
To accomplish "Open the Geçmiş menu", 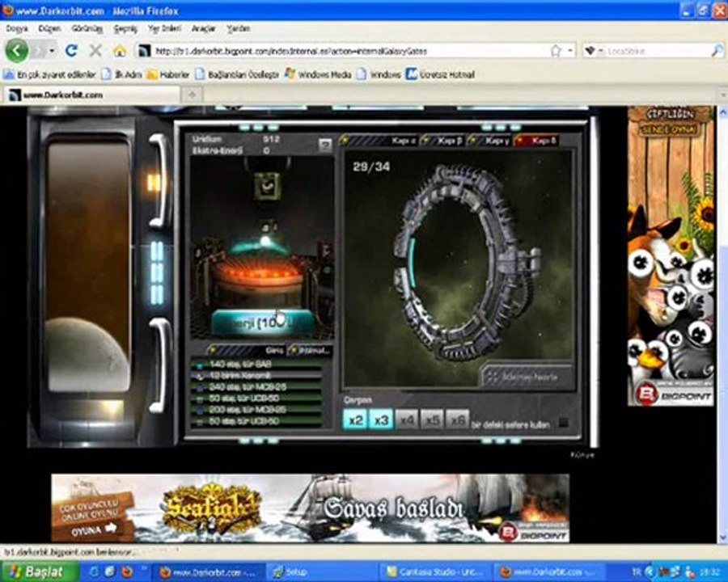I will coord(125,29).
